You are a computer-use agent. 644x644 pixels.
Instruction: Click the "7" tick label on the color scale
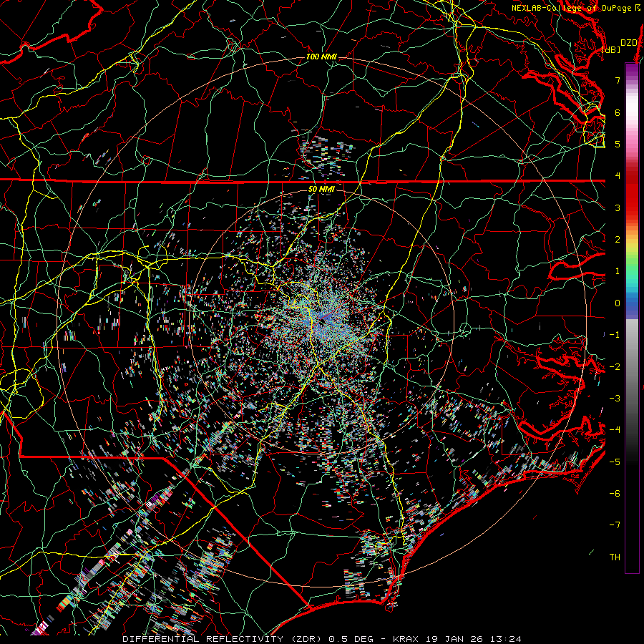tap(618, 80)
